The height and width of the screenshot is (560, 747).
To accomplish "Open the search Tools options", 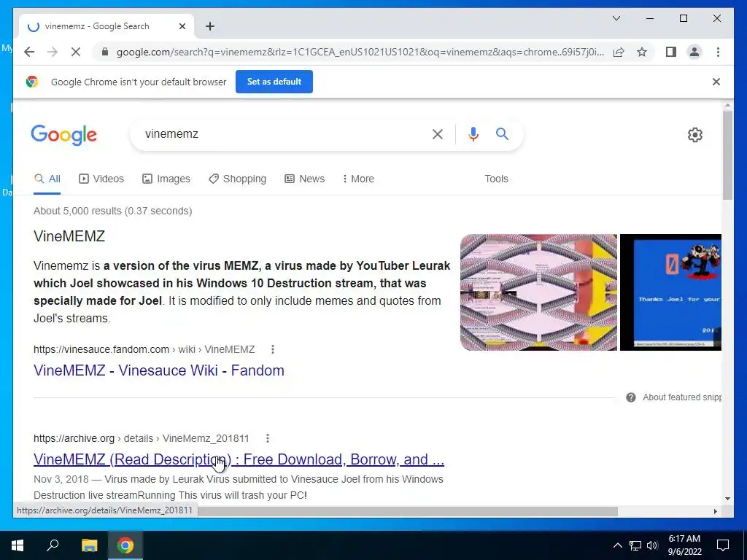I will [496, 179].
